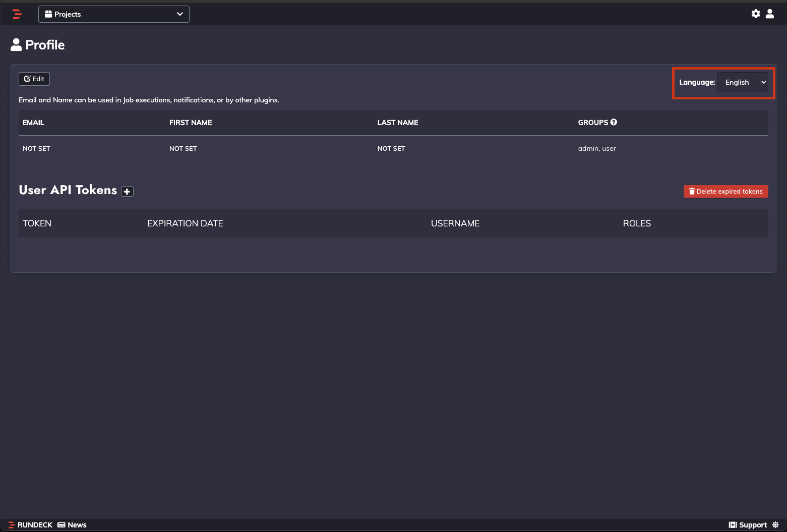Click the ROLES column header
The height and width of the screenshot is (532, 787).
pyautogui.click(x=637, y=223)
